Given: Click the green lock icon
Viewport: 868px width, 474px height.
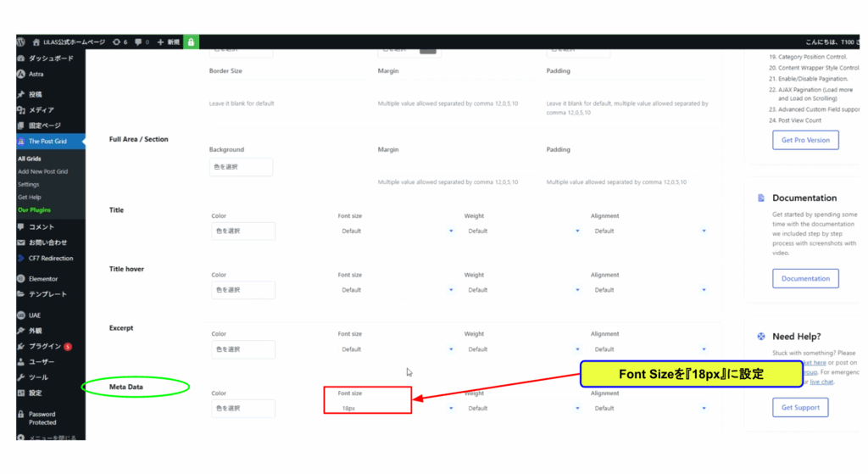Looking at the screenshot, I should click(191, 42).
